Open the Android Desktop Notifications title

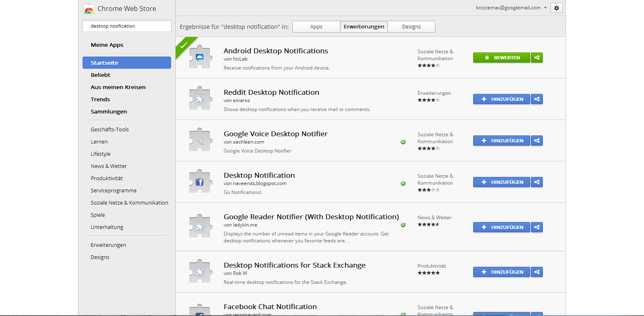(x=276, y=51)
